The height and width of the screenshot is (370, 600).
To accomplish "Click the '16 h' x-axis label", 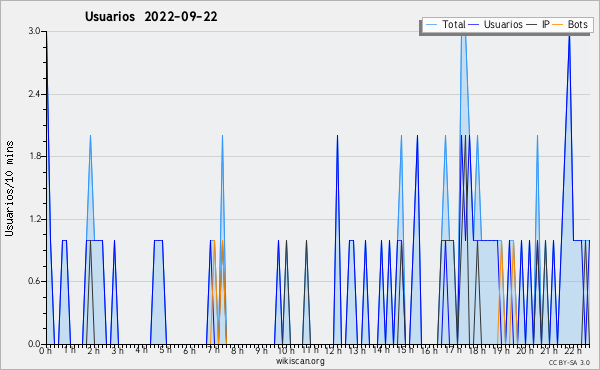I will click(429, 350).
